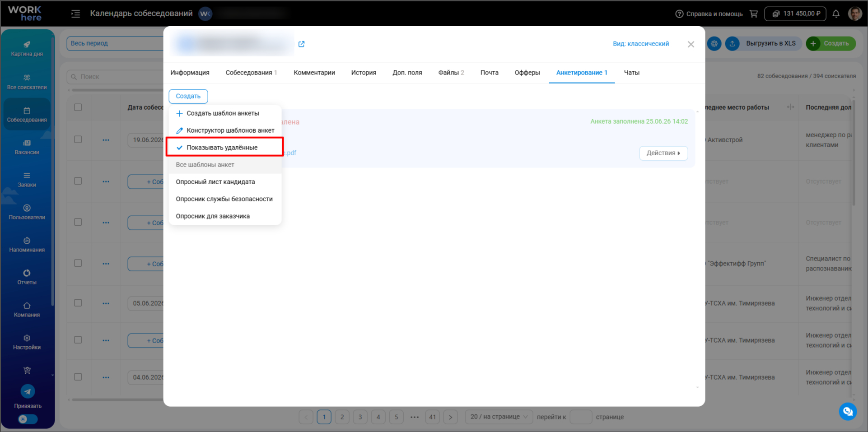Click the blue gear settings icon
Image resolution: width=868 pixels, height=432 pixels.
(x=714, y=44)
